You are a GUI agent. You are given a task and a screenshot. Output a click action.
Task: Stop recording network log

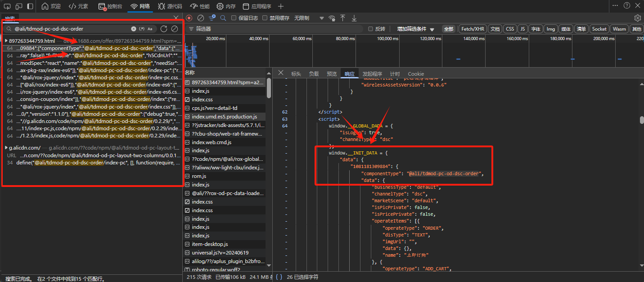tap(189, 18)
